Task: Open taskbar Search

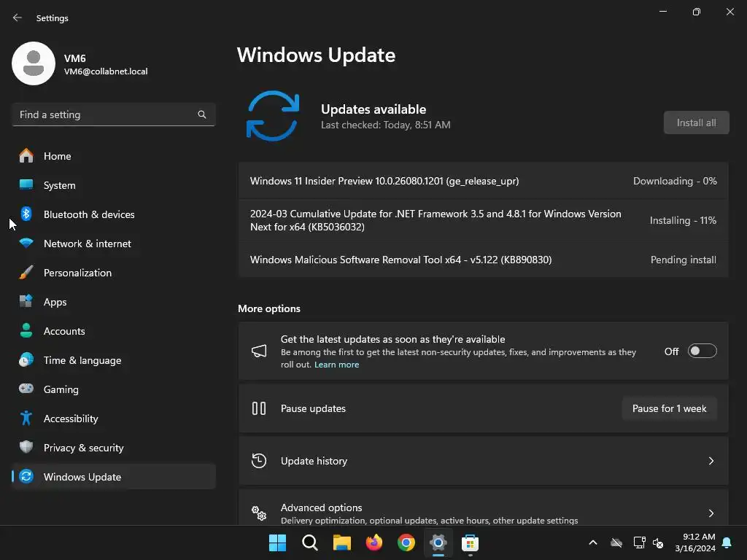Action: (309, 542)
